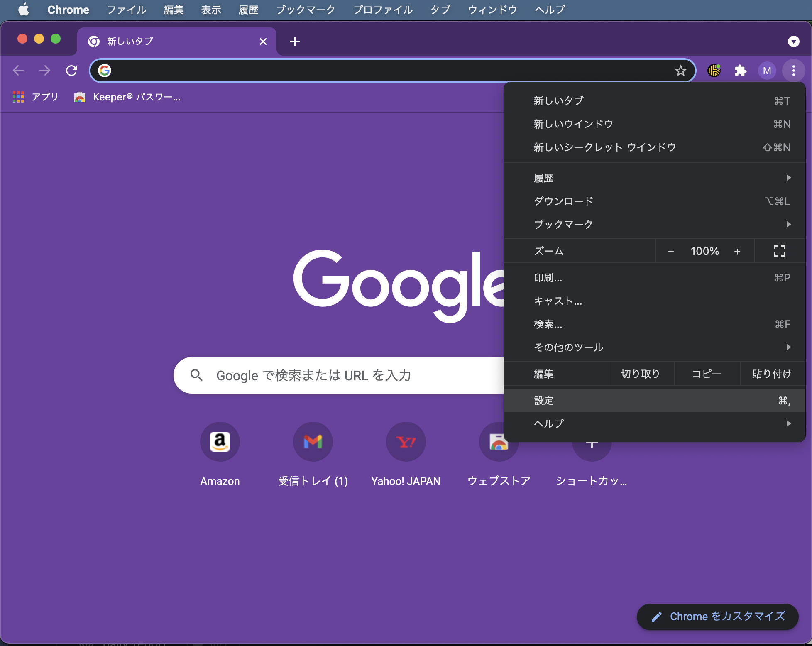
Task: Open new tab with plus icon
Action: (294, 42)
